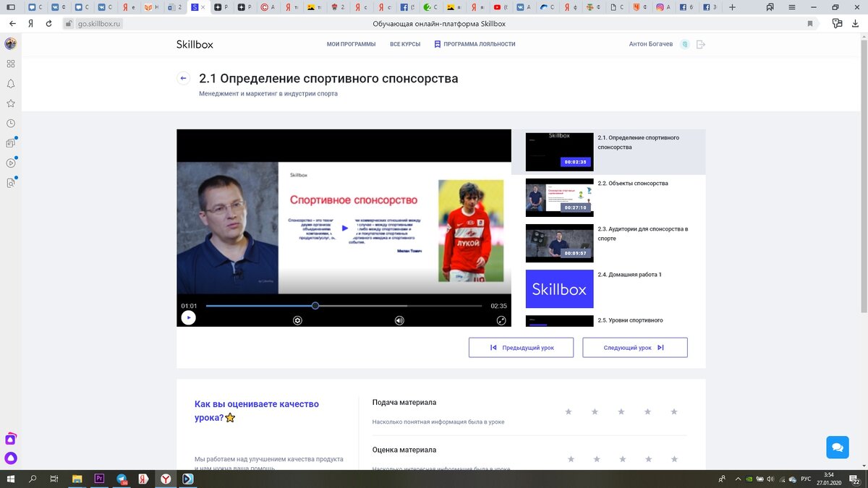Open the Windows Start menu
The height and width of the screenshot is (488, 868).
pyautogui.click(x=10, y=479)
